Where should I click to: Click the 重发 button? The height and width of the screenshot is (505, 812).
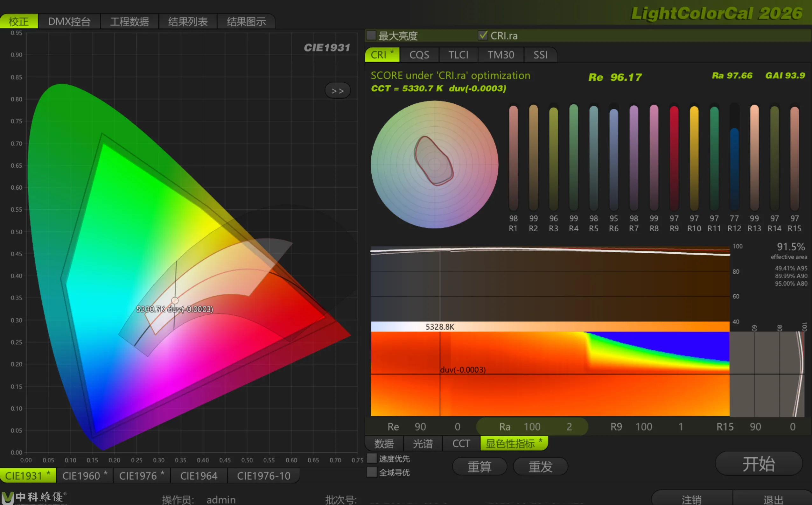point(541,466)
